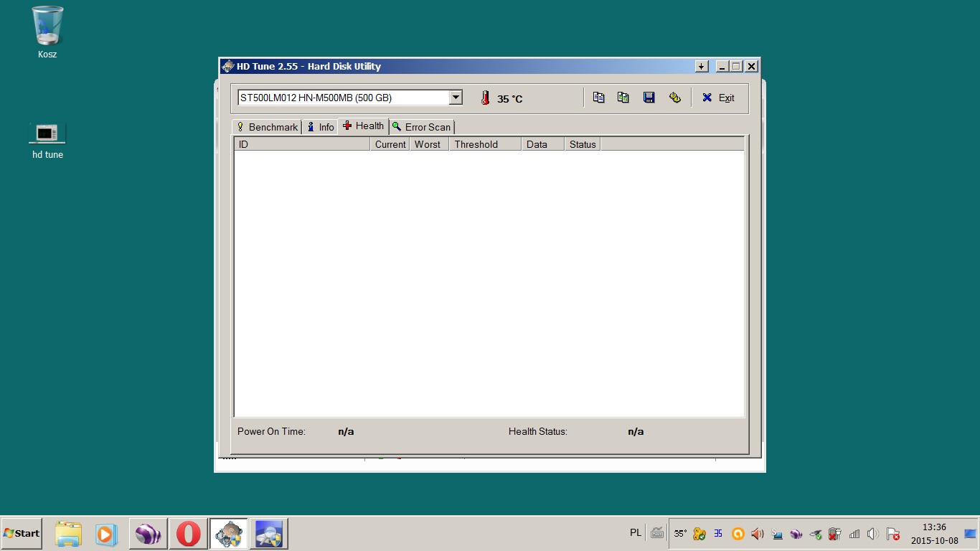Click the taskbar clock showing 13:36
980x551 pixels.
pos(934,534)
